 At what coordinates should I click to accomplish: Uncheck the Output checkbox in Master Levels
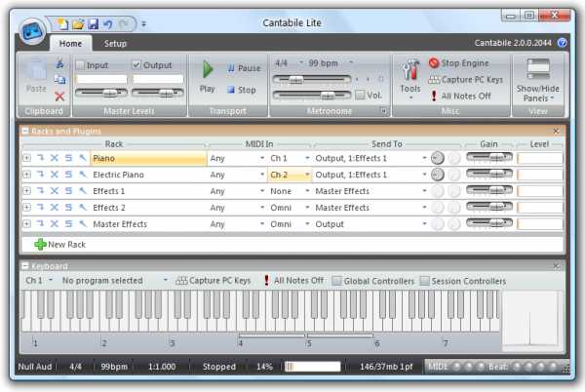click(136, 65)
